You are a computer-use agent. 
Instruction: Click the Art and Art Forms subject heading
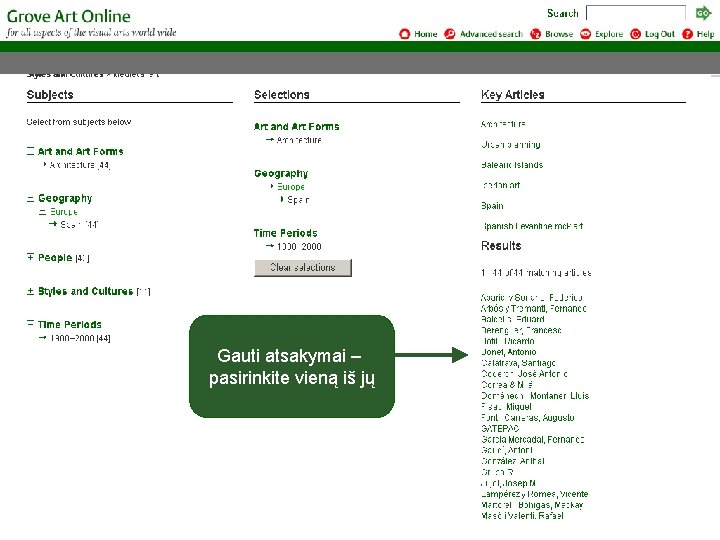click(80, 152)
